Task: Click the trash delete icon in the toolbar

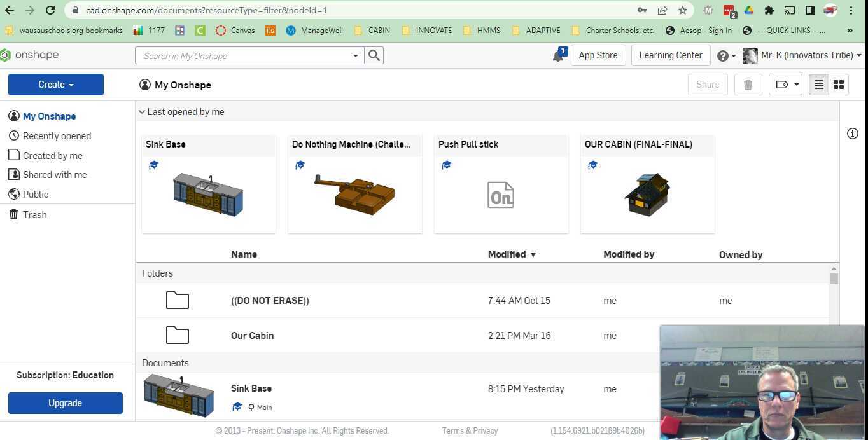Action: pyautogui.click(x=748, y=84)
